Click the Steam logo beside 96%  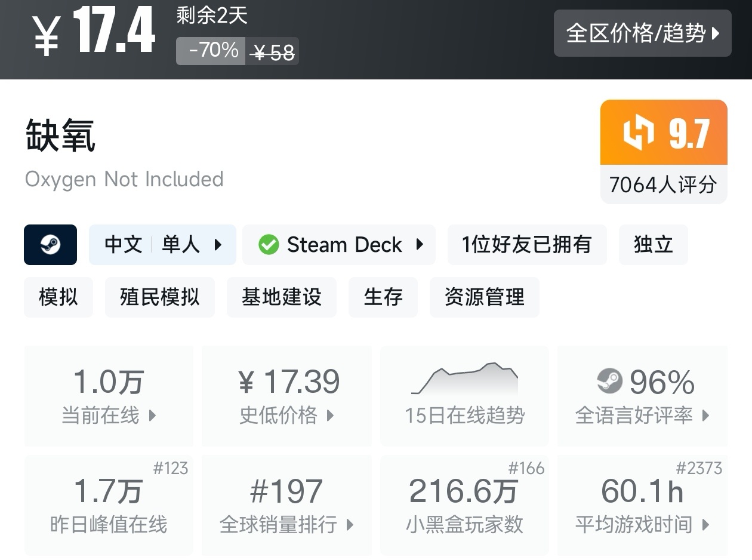(x=609, y=381)
